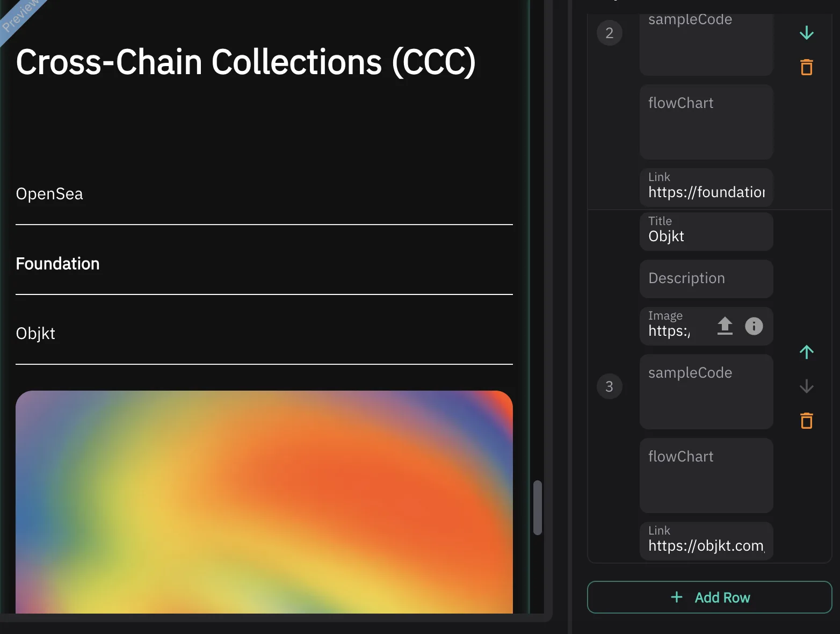This screenshot has width=840, height=634.
Task: Move row 2 down with arrow icon
Action: pos(806,33)
